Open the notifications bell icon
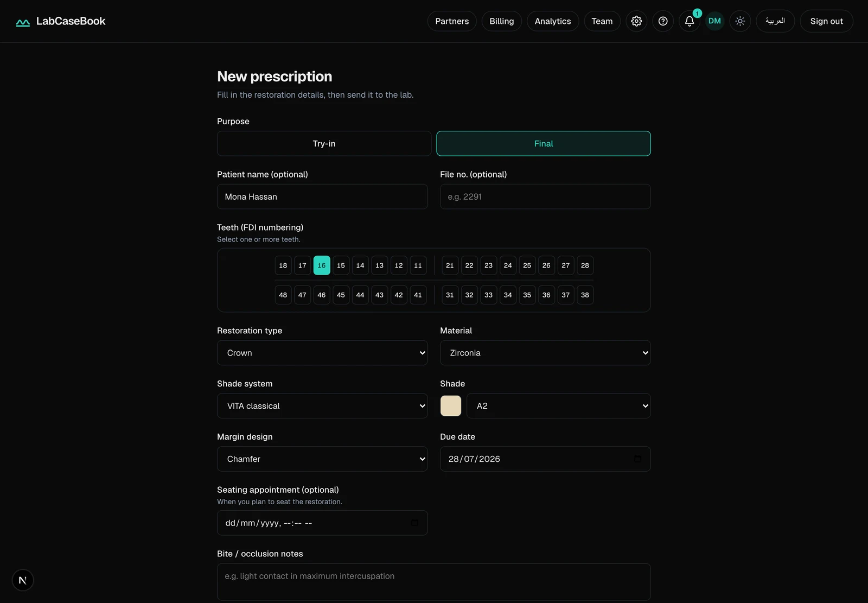The height and width of the screenshot is (603, 868). pos(690,21)
